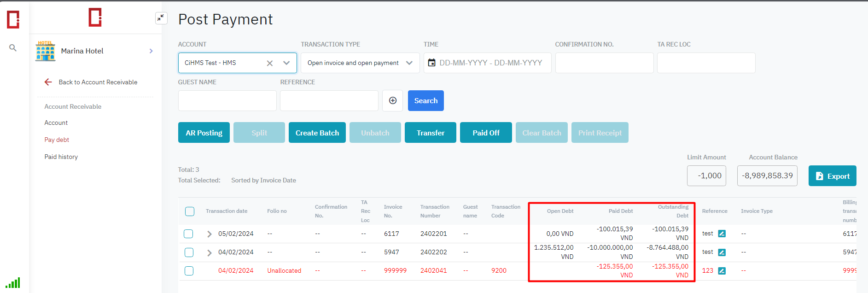The width and height of the screenshot is (868, 293).
Task: Click the search magnifier icon in left rail
Action: [x=13, y=47]
